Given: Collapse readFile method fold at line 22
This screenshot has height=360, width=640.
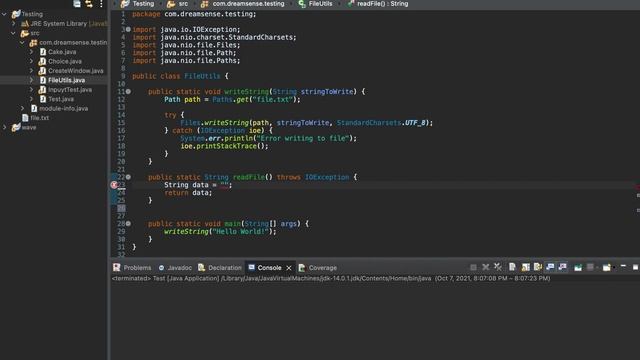Looking at the screenshot, I should click(x=128, y=177).
